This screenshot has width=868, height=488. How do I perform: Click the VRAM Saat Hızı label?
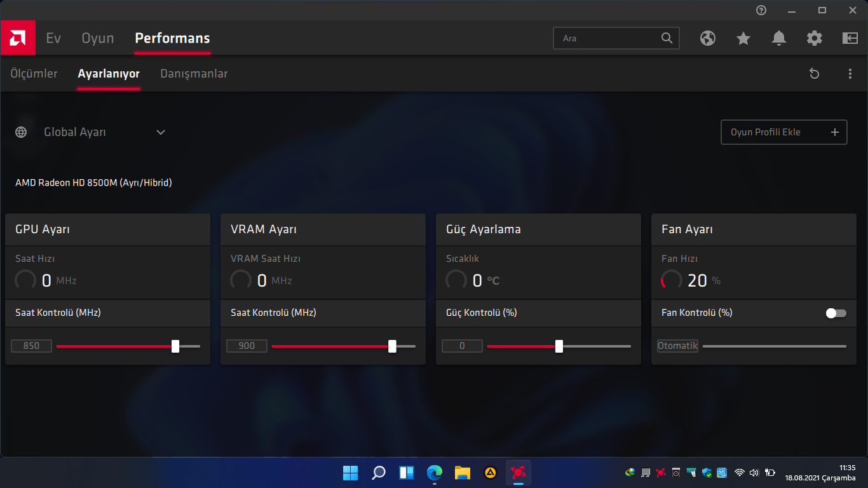click(266, 259)
